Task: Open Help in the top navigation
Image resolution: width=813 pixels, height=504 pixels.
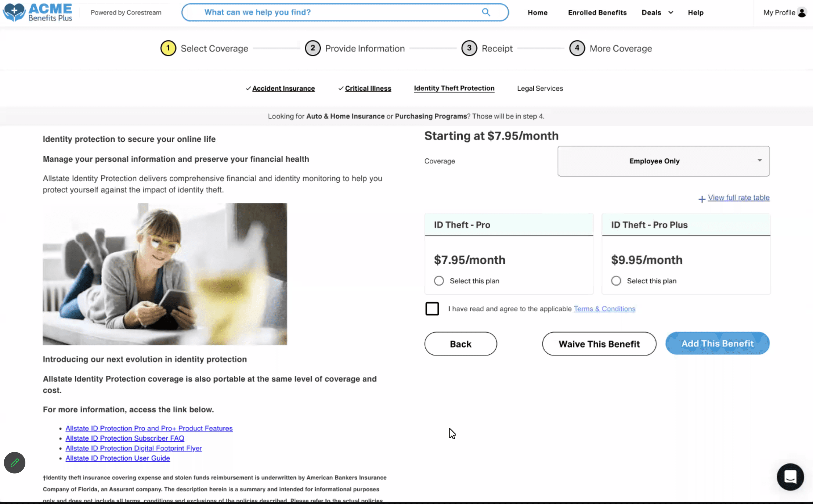Action: [x=696, y=13]
